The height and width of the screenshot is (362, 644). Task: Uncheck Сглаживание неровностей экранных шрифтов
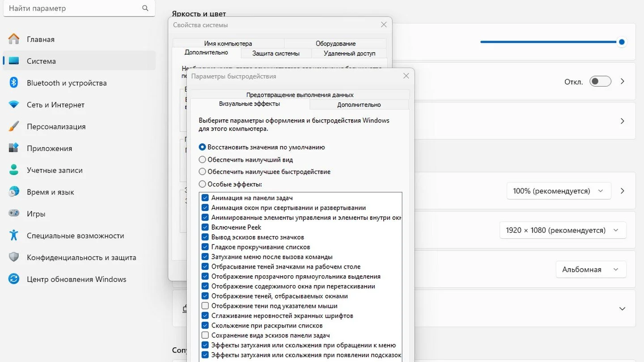pyautogui.click(x=205, y=316)
